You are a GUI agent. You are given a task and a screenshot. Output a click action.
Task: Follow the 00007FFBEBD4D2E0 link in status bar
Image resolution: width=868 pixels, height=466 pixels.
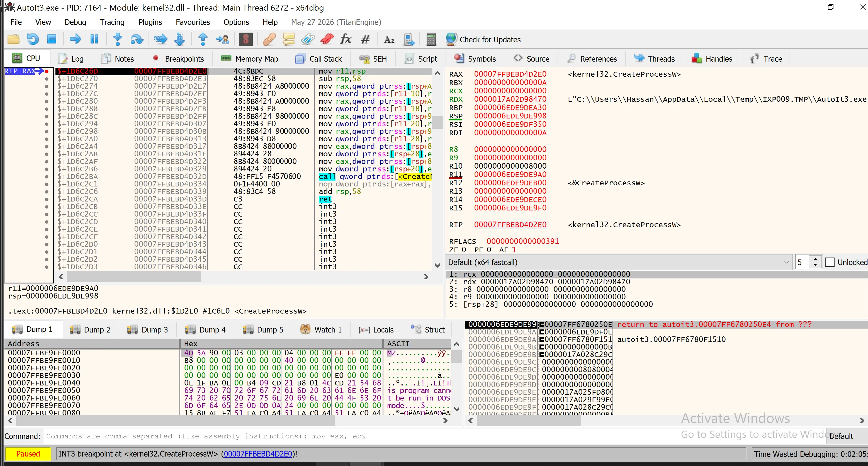(x=258, y=454)
